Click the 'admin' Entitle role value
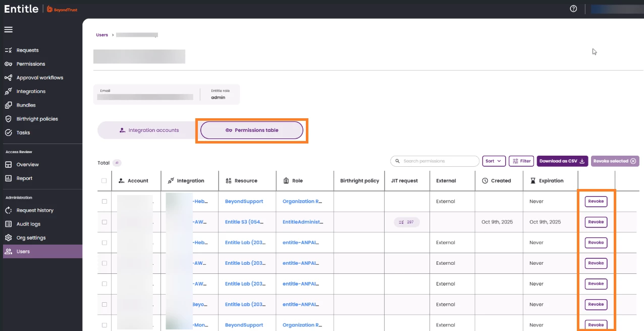The height and width of the screenshot is (331, 644). point(218,98)
